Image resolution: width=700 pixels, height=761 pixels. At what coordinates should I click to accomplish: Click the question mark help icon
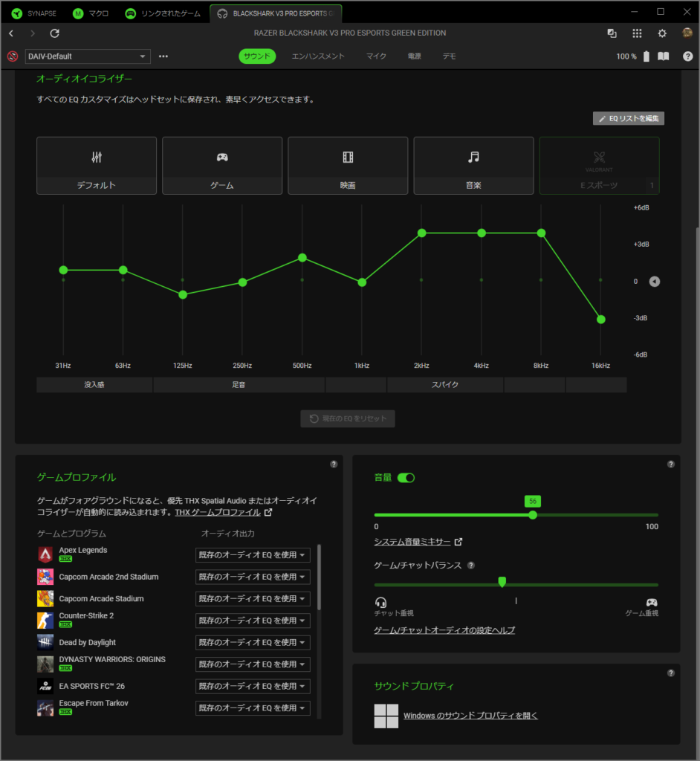pyautogui.click(x=687, y=56)
